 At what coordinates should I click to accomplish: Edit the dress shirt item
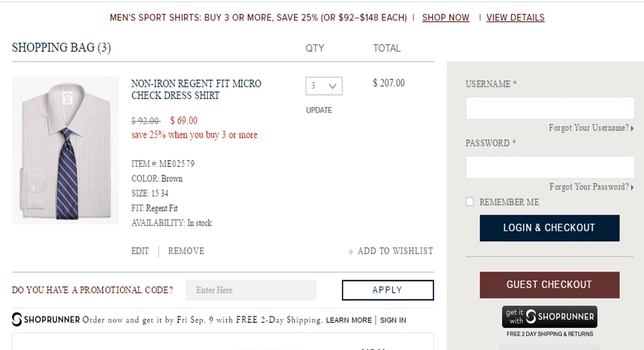pos(140,251)
